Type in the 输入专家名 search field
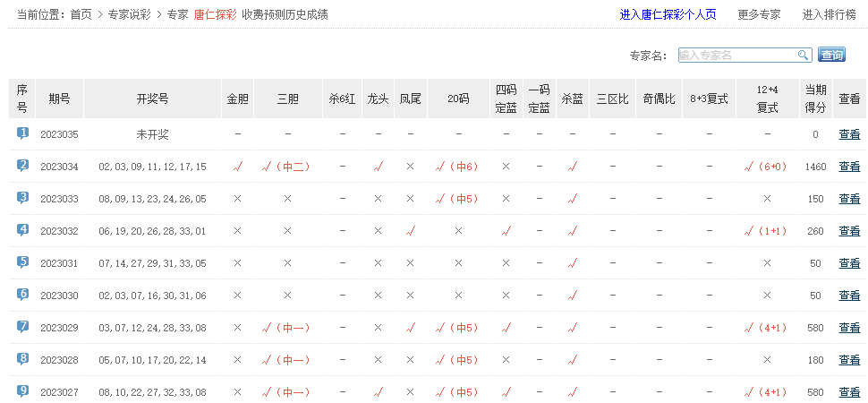This screenshot has width=868, height=403. tap(736, 56)
